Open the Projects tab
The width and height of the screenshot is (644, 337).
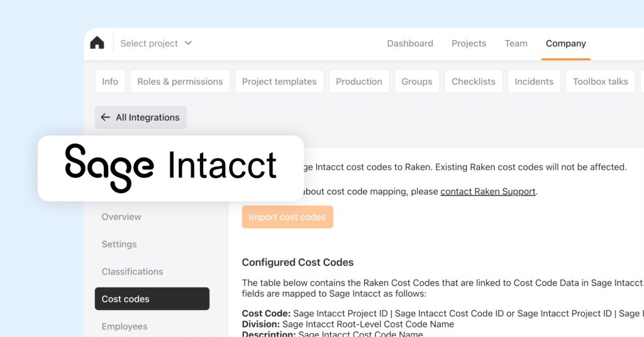469,43
